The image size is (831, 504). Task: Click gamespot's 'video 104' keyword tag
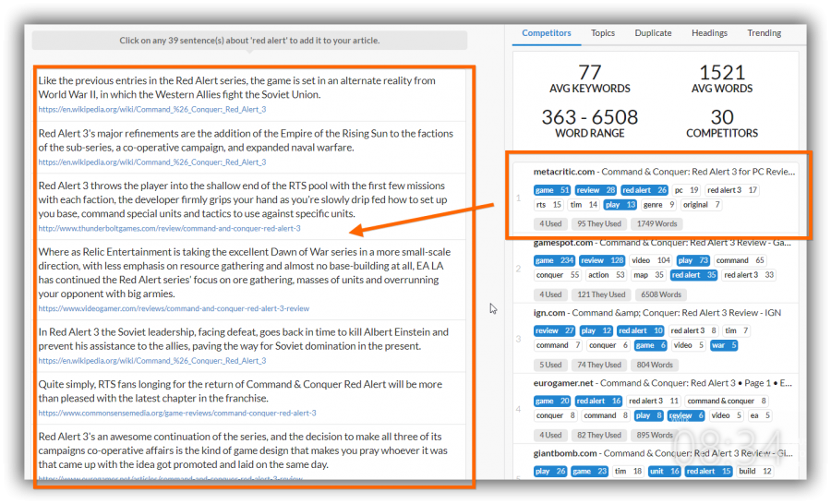(651, 260)
